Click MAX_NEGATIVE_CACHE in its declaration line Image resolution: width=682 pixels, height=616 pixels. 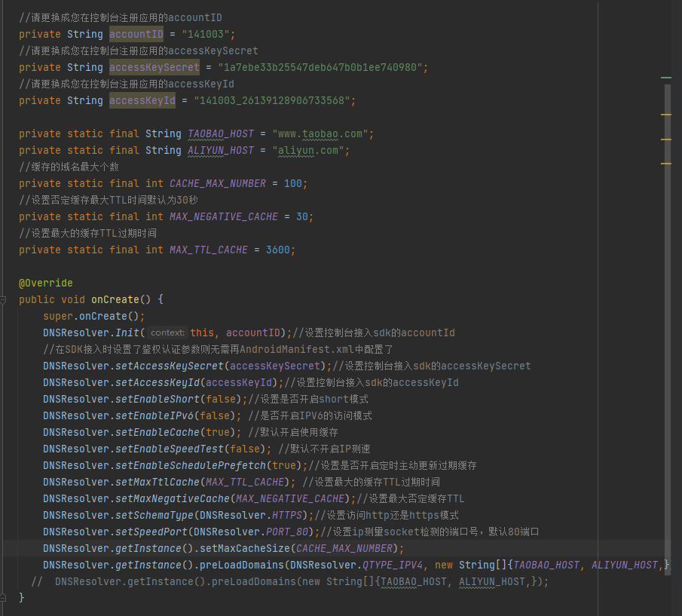point(224,216)
